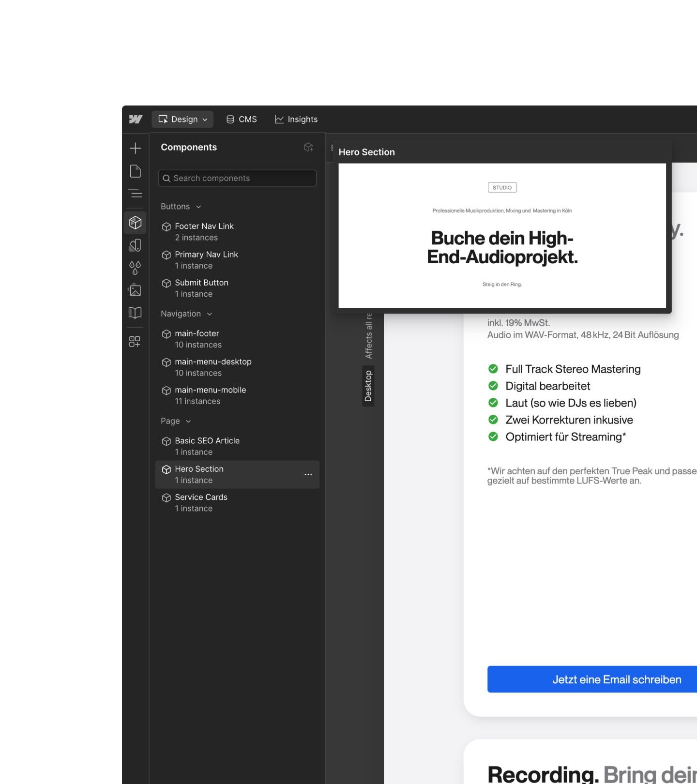Collapse the Page group
697x784 pixels.
tap(176, 421)
